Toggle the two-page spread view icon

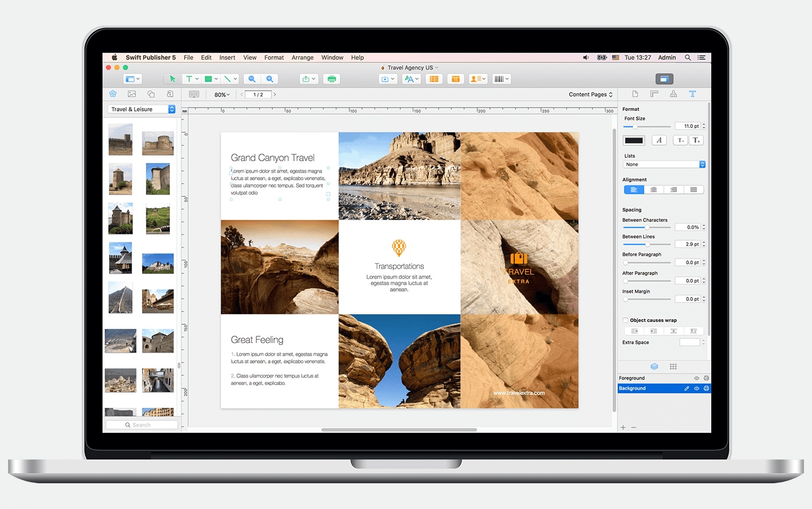tap(194, 94)
